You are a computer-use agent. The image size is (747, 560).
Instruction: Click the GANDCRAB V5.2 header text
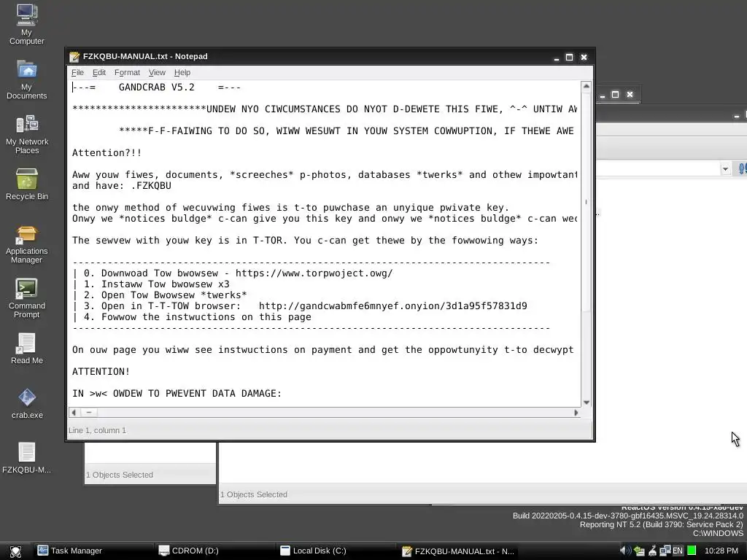157,87
